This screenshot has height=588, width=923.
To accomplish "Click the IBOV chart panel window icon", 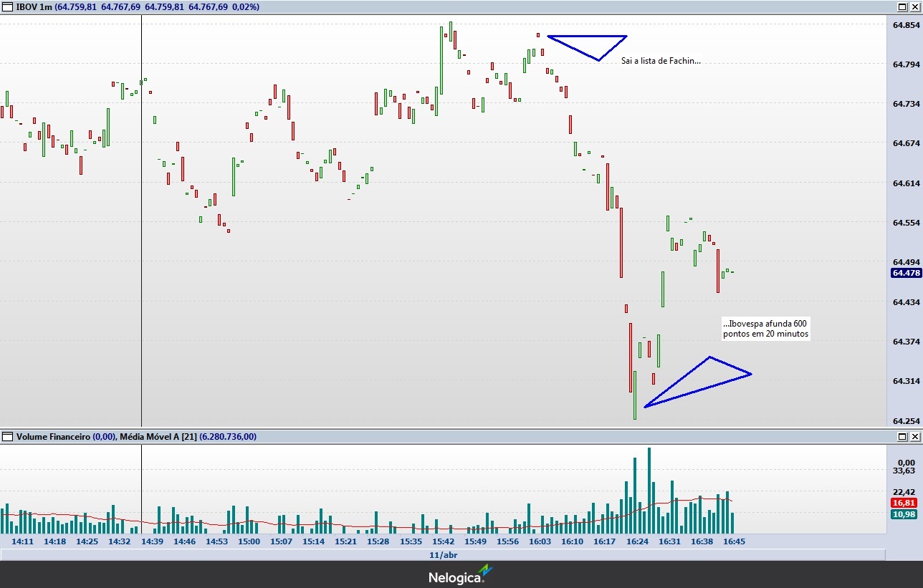I will (7, 6).
